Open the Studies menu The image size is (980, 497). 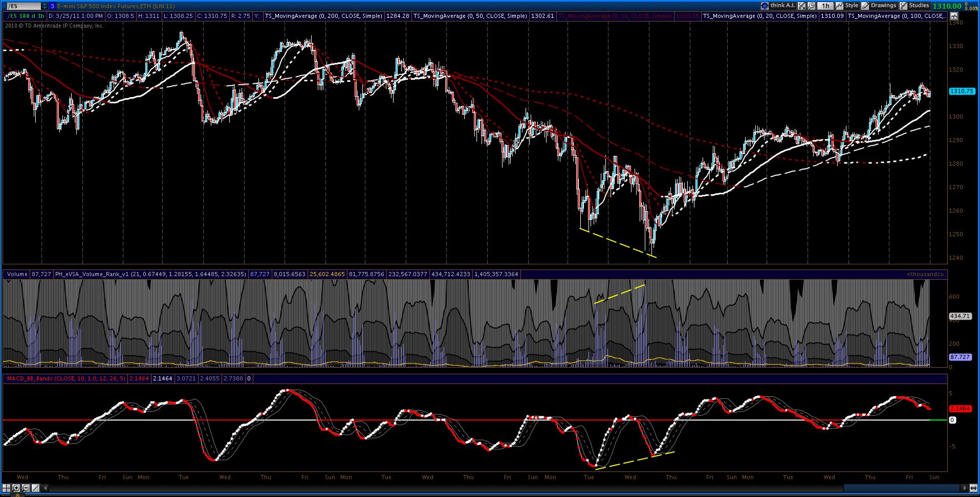[914, 6]
